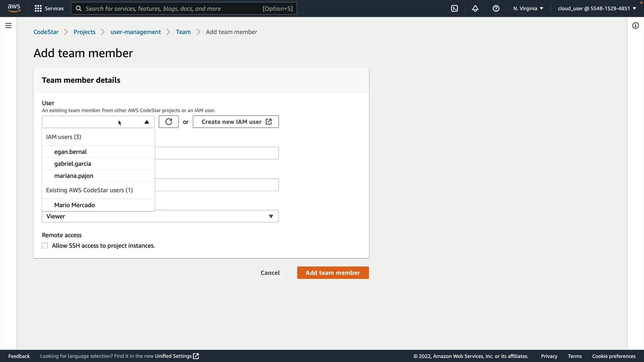The height and width of the screenshot is (362, 644).
Task: Select mariana.pajon IAM user
Action: click(74, 176)
